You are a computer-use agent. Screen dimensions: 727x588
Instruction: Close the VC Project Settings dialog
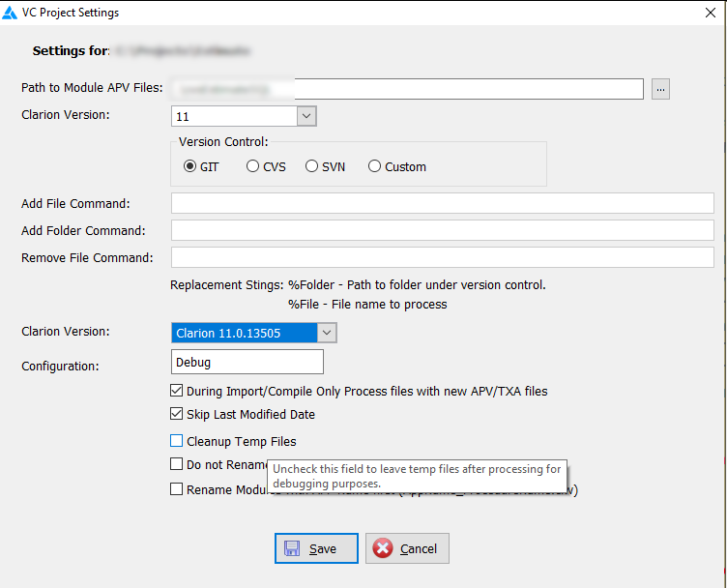[711, 13]
